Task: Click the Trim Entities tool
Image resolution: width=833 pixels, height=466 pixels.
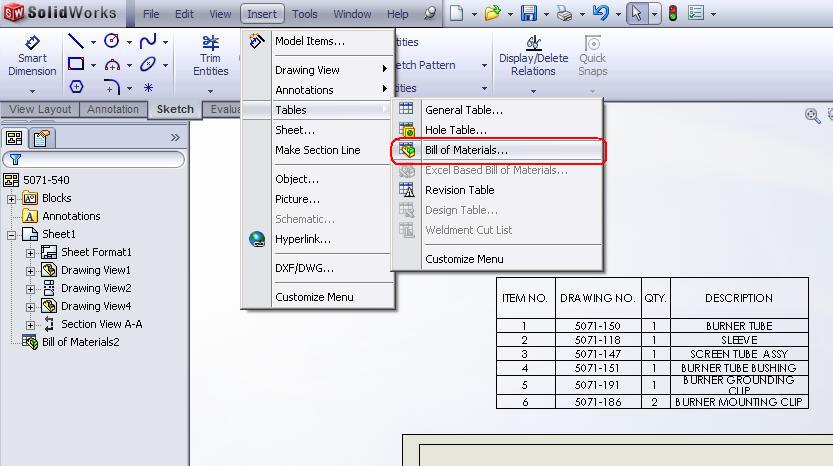Action: pos(210,56)
